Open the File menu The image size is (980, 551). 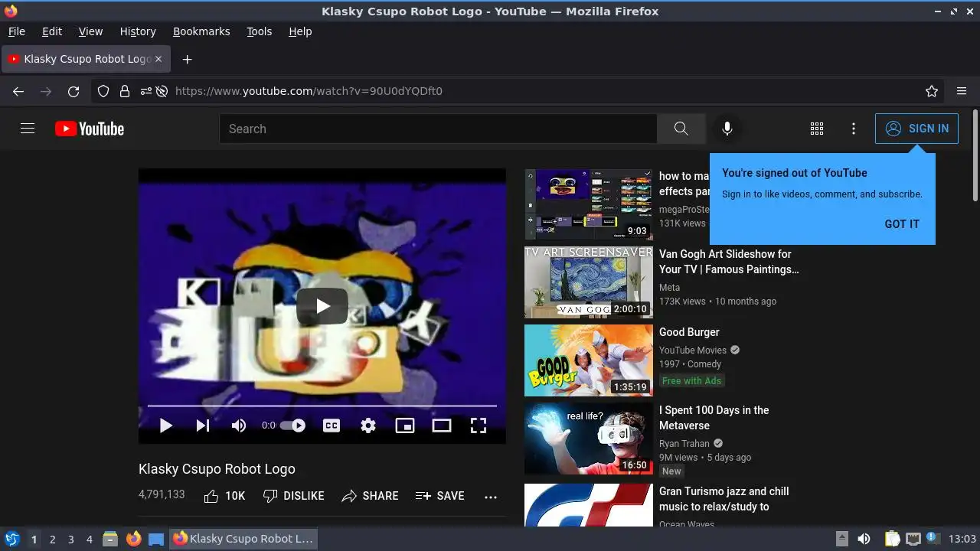point(16,31)
